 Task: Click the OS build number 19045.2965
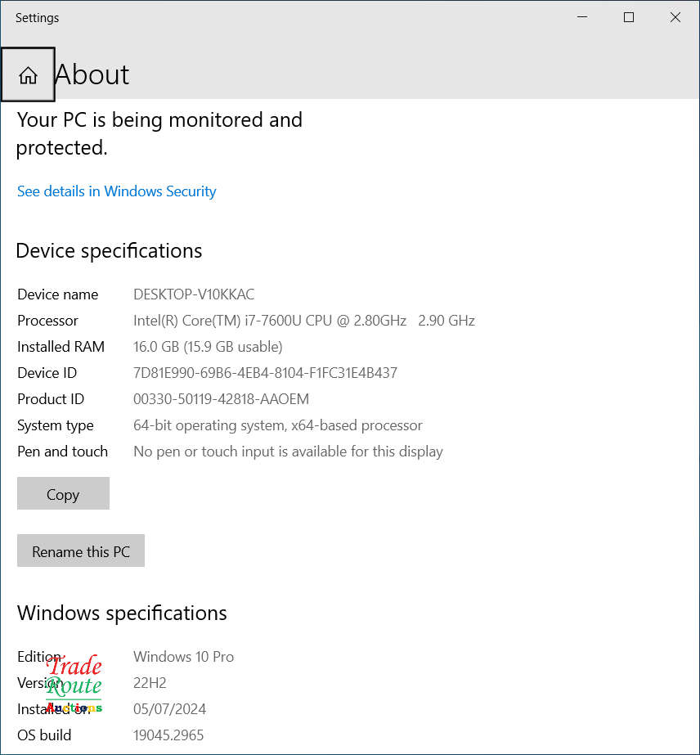tap(168, 735)
